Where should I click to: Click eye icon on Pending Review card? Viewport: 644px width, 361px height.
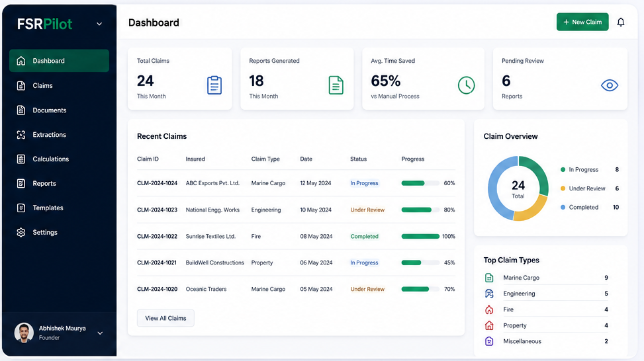(x=610, y=85)
